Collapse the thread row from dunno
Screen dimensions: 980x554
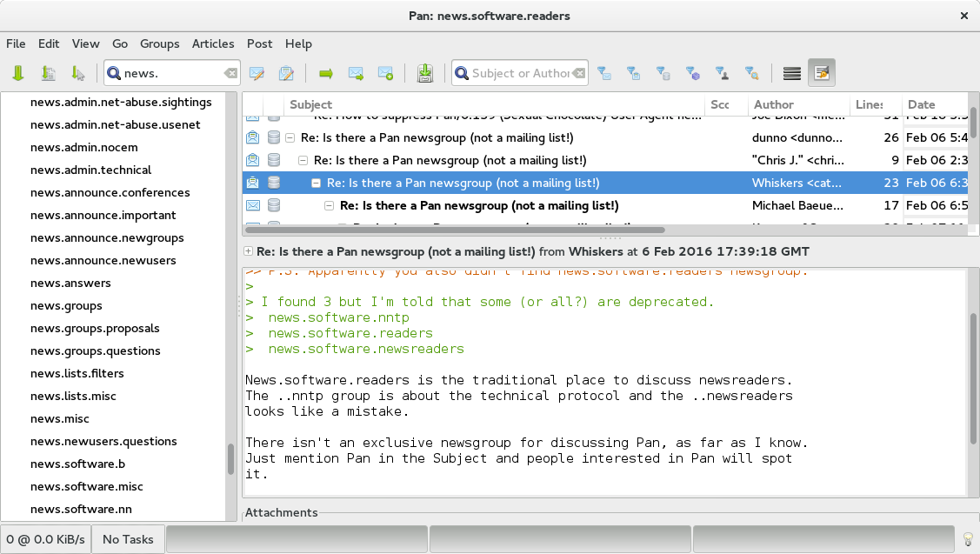(291, 137)
